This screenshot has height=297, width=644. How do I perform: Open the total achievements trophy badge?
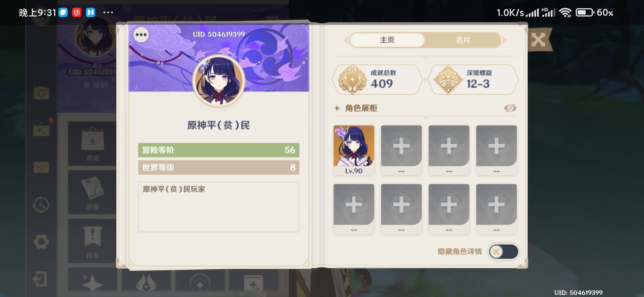tap(376, 80)
